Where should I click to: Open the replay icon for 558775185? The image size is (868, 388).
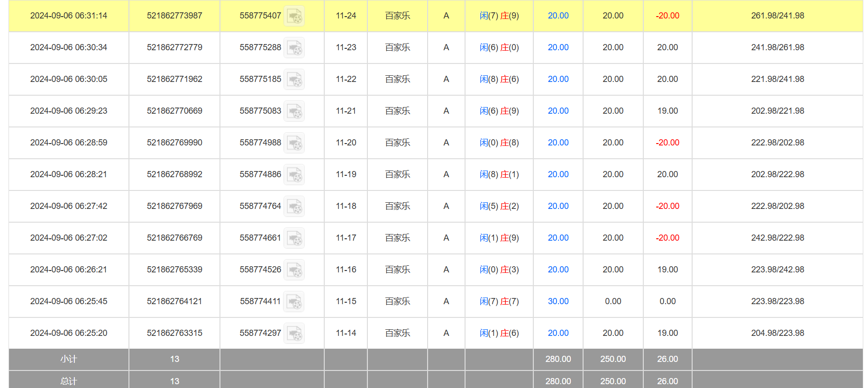[x=294, y=80]
